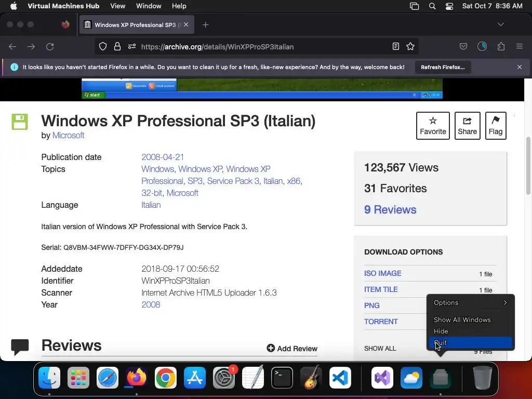Open the blue Visual Studio Code dock icon
This screenshot has height=399, width=532.
pyautogui.click(x=340, y=378)
